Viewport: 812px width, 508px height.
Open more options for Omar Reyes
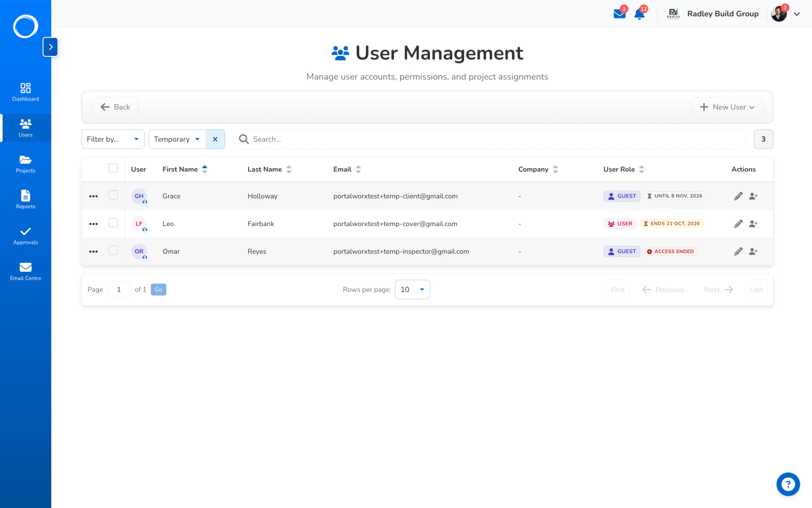coord(93,251)
